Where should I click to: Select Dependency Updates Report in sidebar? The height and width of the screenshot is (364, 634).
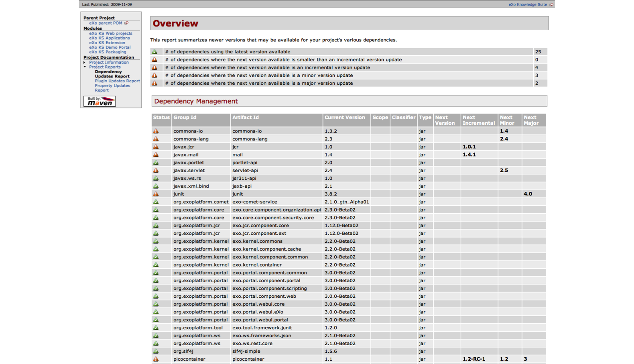112,74
